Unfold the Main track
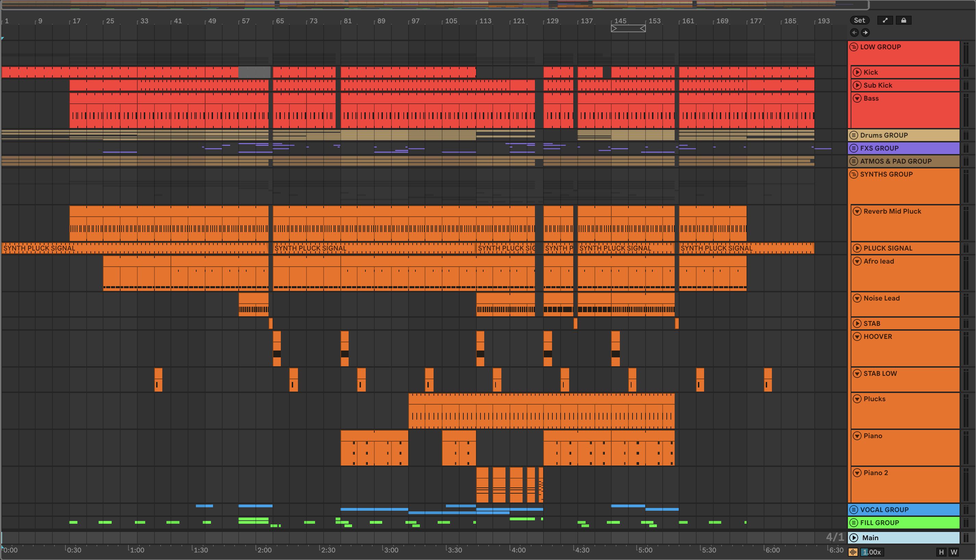This screenshot has height=560, width=976. (x=854, y=538)
